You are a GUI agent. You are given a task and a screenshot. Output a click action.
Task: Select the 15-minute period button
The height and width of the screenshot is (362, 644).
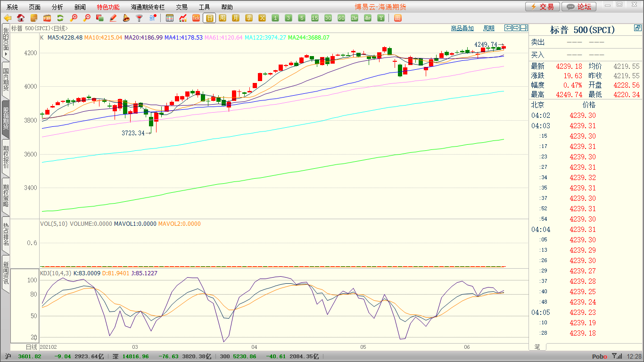click(315, 18)
